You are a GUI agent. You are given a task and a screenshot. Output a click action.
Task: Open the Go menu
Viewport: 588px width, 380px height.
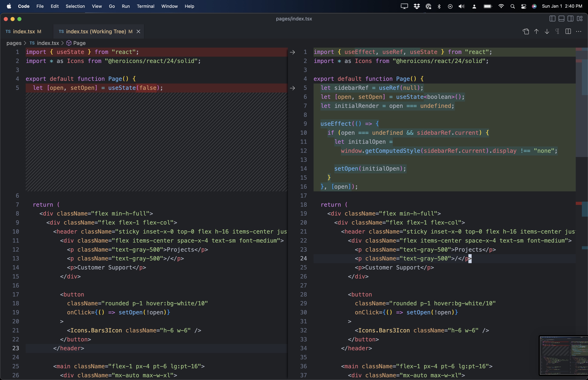112,6
